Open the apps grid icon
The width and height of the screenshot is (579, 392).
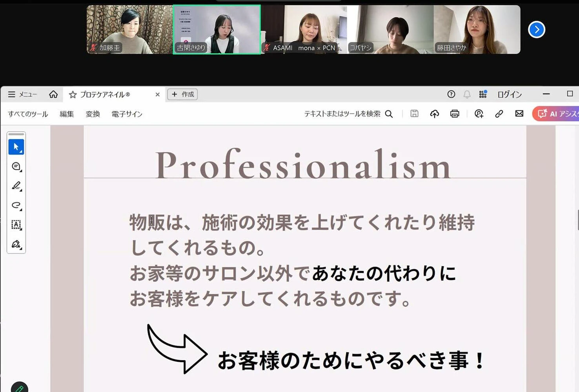coord(483,94)
